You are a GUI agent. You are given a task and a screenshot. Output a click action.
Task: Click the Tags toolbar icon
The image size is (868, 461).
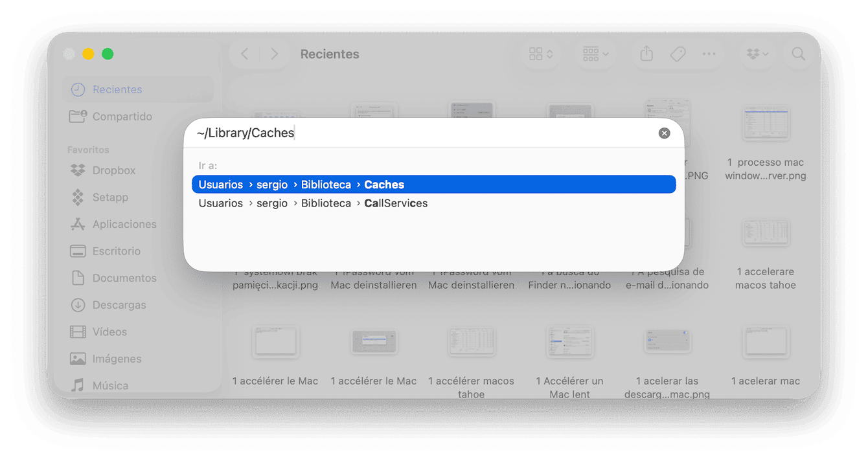point(678,54)
